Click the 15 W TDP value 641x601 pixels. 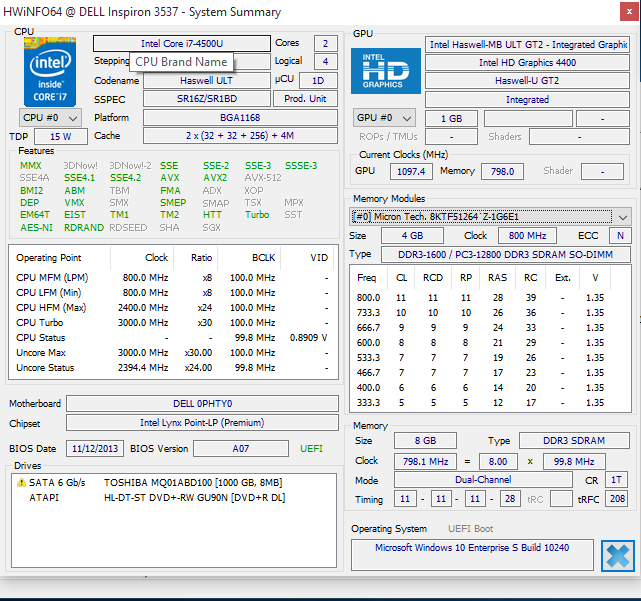click(x=61, y=137)
